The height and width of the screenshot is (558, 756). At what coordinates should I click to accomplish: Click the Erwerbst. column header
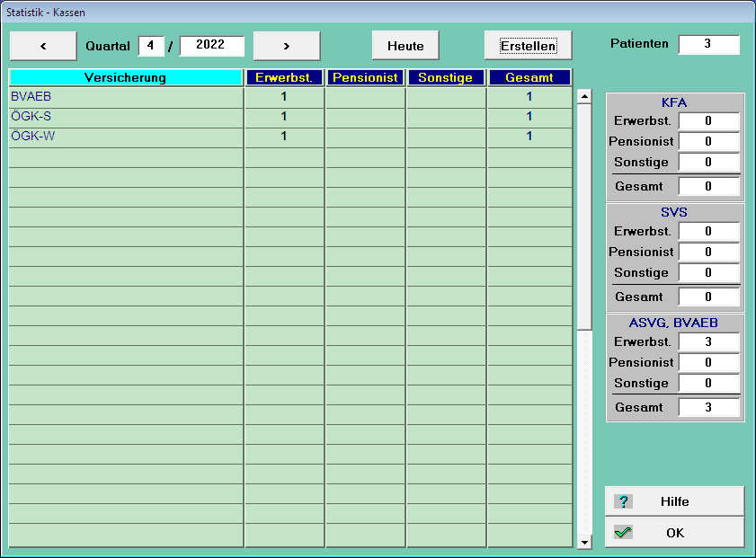click(283, 78)
